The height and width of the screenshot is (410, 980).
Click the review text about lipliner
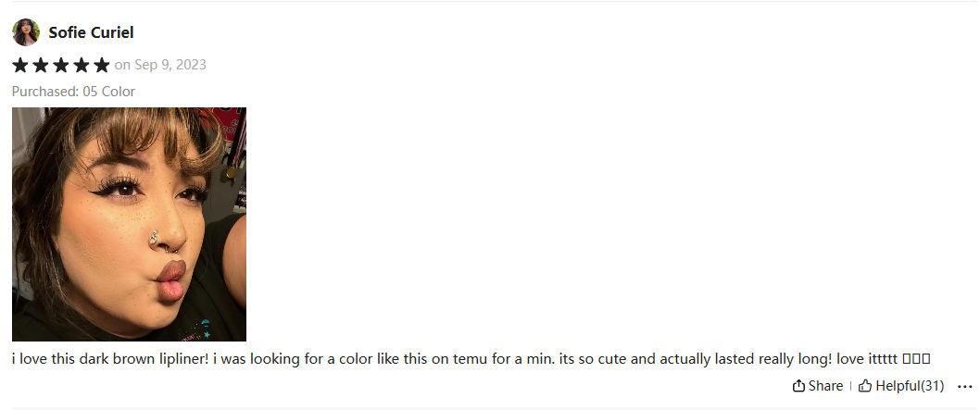[x=371, y=358]
